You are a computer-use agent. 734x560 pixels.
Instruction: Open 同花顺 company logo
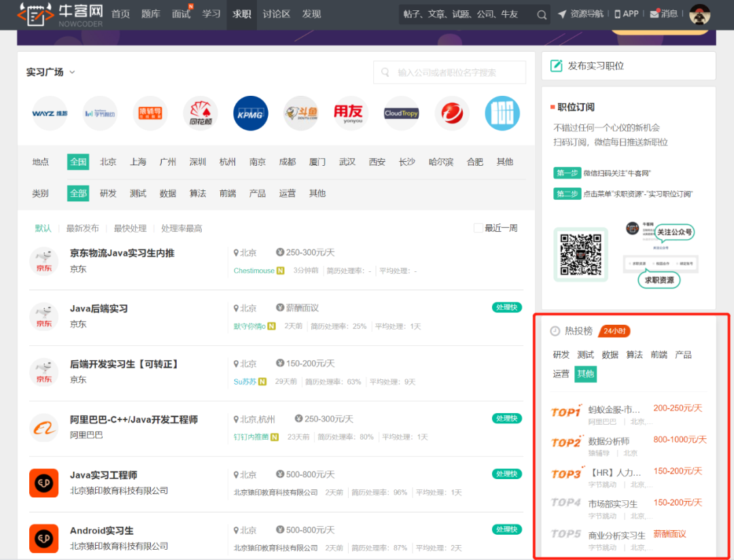coord(200,113)
